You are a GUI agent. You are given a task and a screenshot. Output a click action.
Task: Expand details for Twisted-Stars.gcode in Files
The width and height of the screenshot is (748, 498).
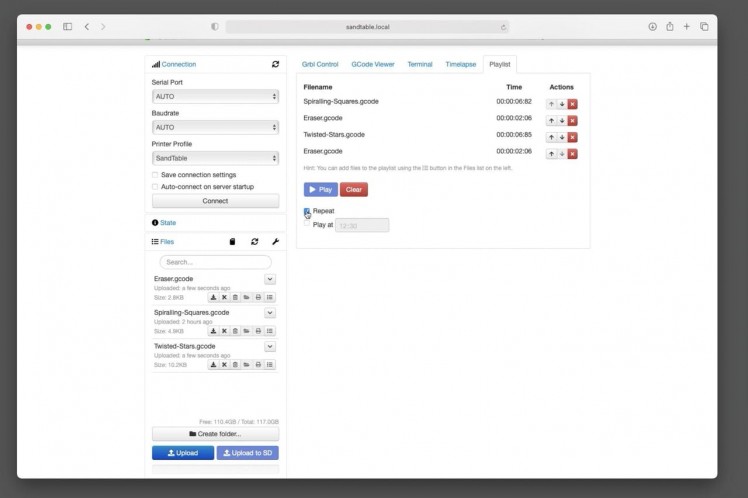coord(270,347)
